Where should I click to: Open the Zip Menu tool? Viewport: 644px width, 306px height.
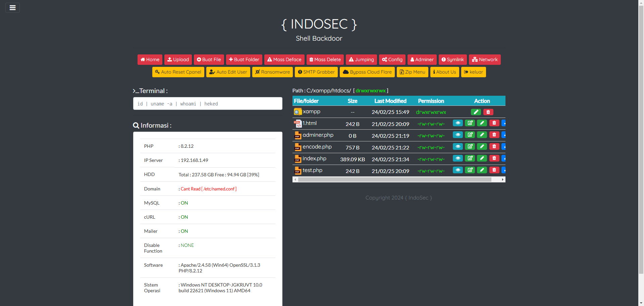(x=412, y=72)
